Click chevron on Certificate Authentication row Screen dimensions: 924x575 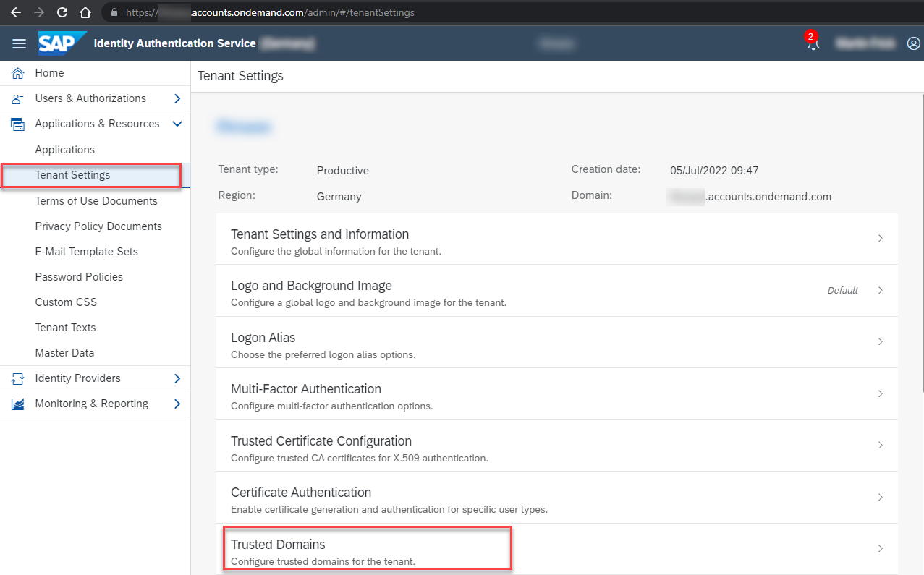click(880, 497)
